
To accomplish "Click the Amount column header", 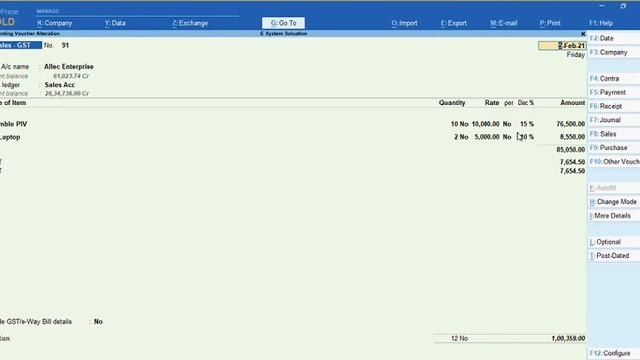I will pyautogui.click(x=572, y=103).
